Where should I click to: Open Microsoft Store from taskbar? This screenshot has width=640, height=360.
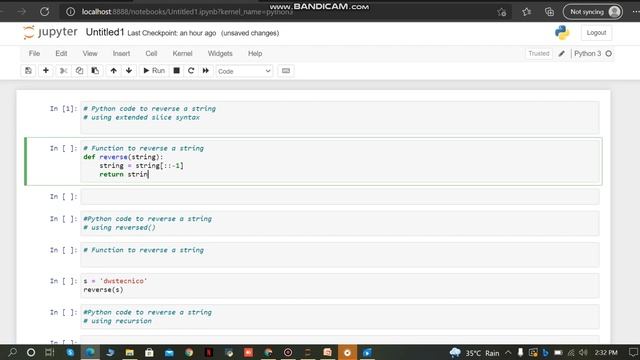[x=149, y=352]
